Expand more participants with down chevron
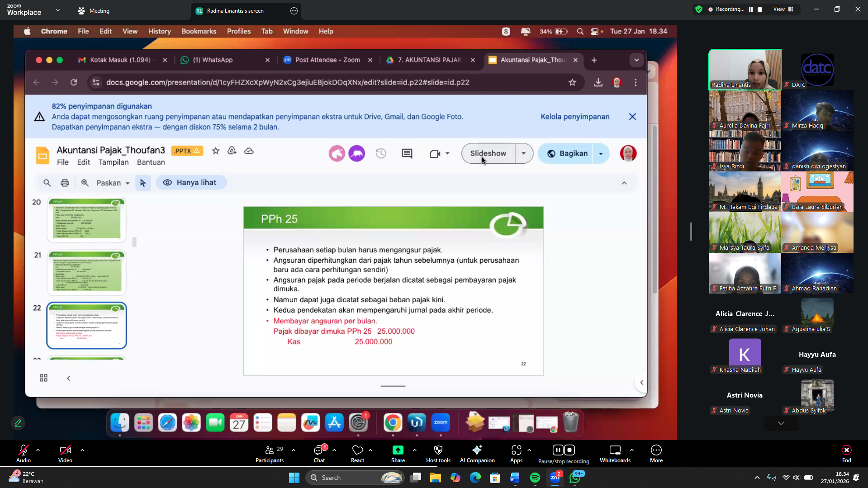The height and width of the screenshot is (488, 868). point(781,423)
